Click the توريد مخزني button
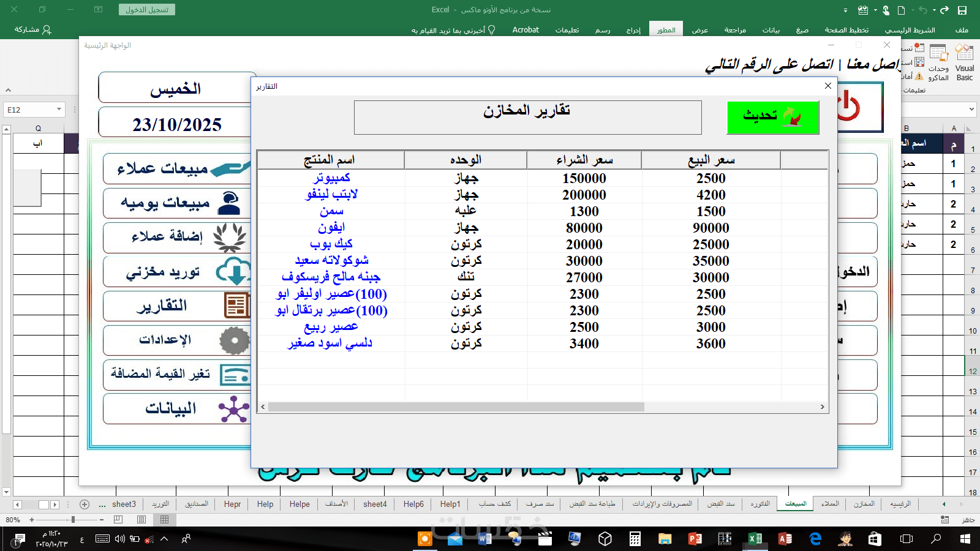 click(178, 272)
